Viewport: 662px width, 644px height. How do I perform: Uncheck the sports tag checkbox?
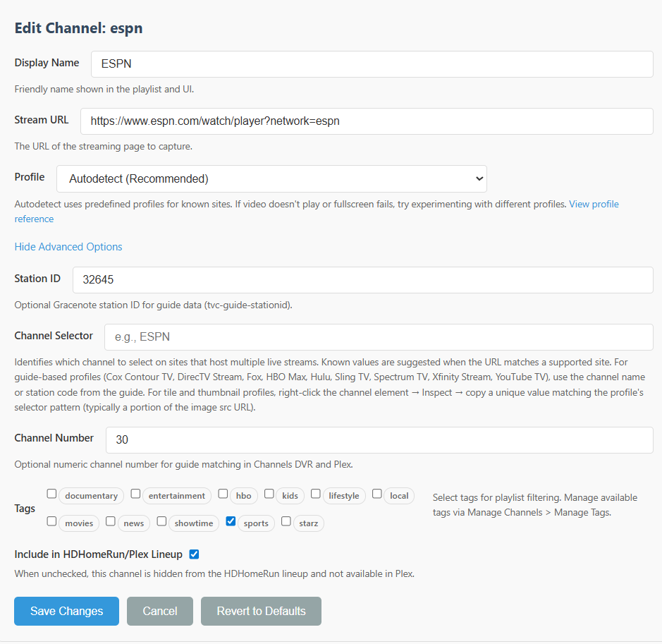pos(231,522)
